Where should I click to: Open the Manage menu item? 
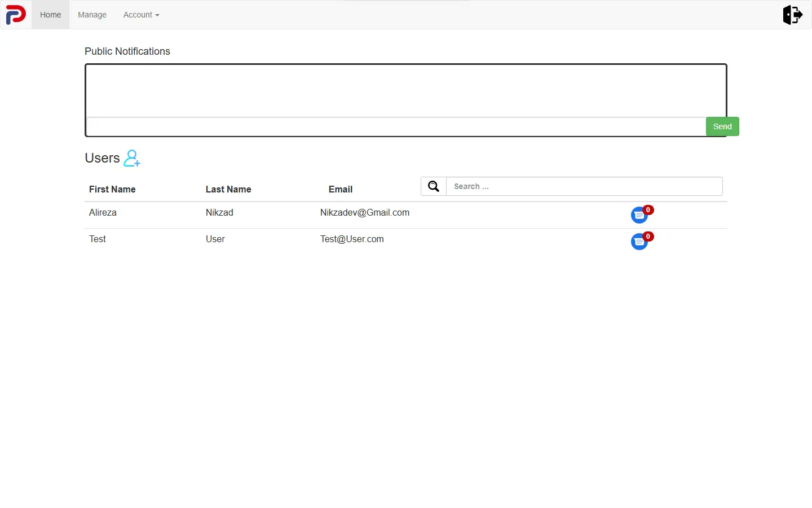tap(92, 15)
